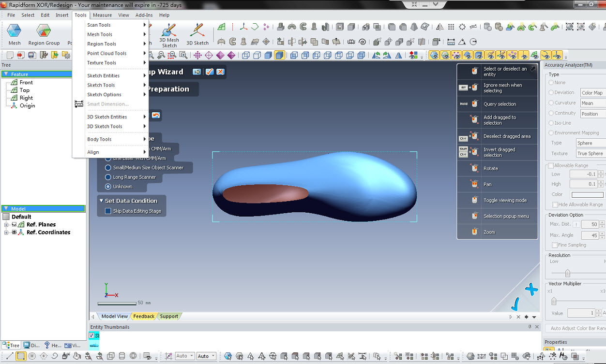Select the Deviation type radio button
Viewport: 606px width, 364px height.
551,92
